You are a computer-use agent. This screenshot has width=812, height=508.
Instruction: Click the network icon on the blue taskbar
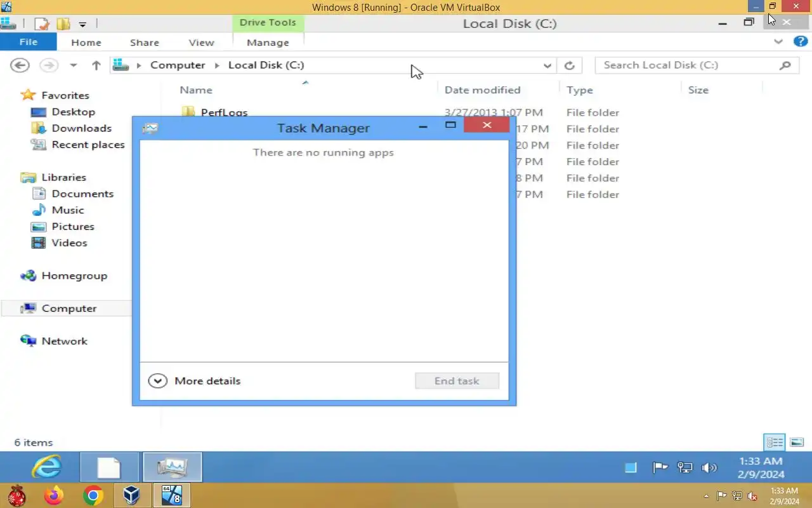pyautogui.click(x=684, y=468)
